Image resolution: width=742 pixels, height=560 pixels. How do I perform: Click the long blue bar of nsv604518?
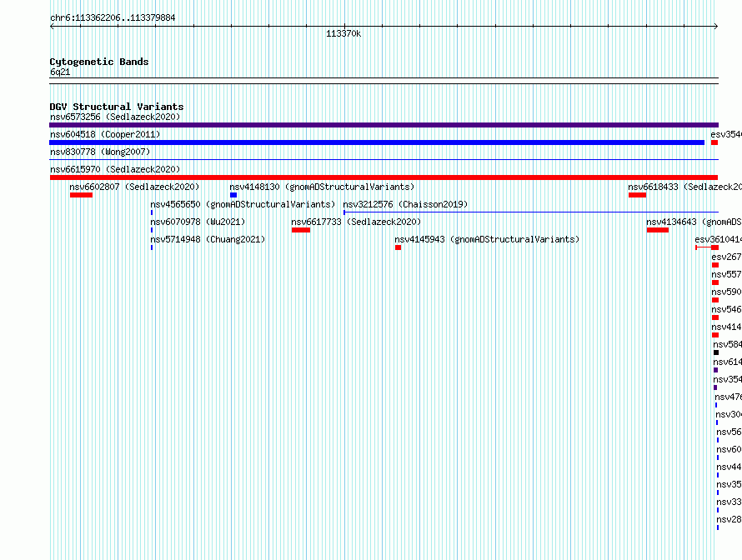[377, 142]
